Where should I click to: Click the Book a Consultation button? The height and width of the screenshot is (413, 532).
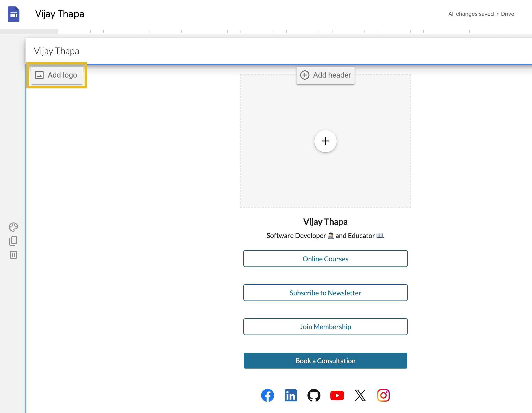point(326,361)
